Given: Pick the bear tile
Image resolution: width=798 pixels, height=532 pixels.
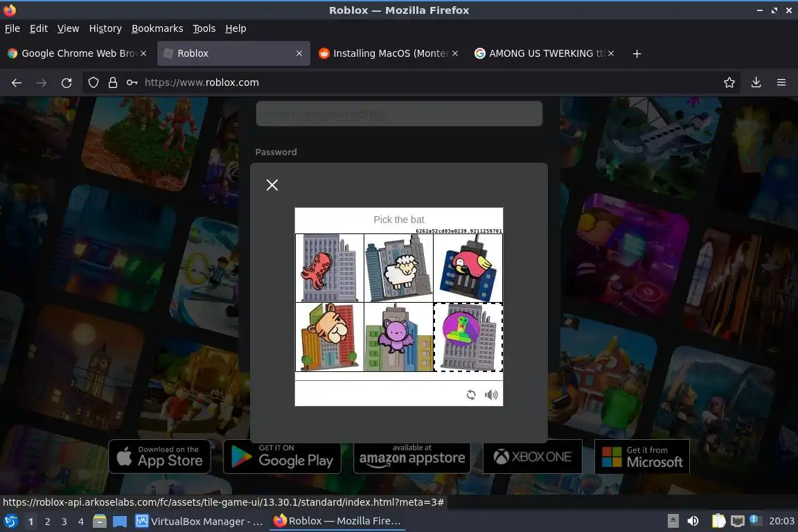Looking at the screenshot, I should pyautogui.click(x=330, y=337).
